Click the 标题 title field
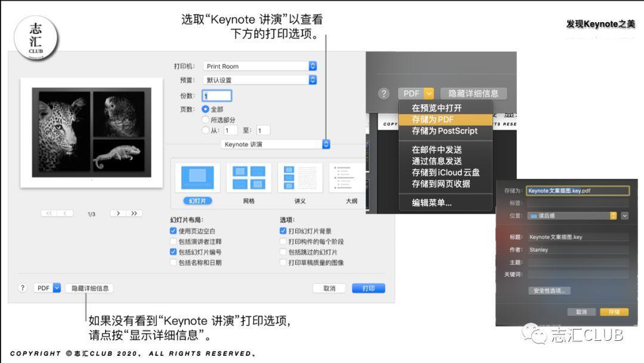Viewport: 644px width, 363px height. click(x=578, y=237)
